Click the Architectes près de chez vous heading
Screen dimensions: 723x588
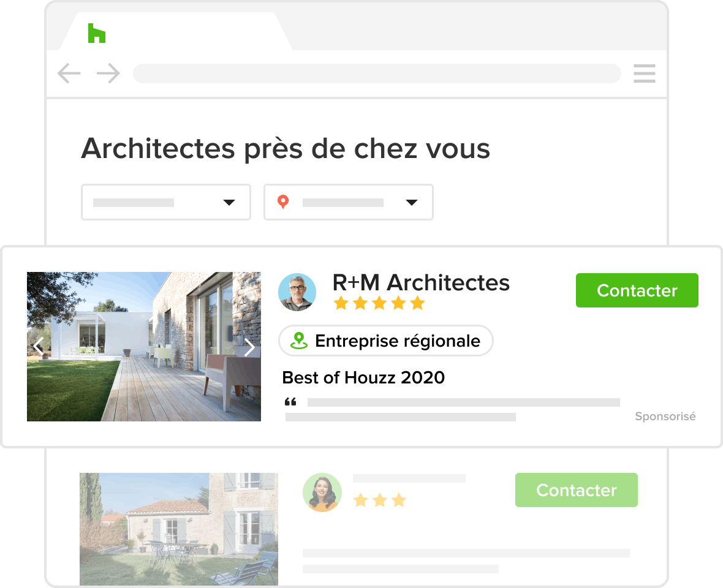[x=286, y=149]
